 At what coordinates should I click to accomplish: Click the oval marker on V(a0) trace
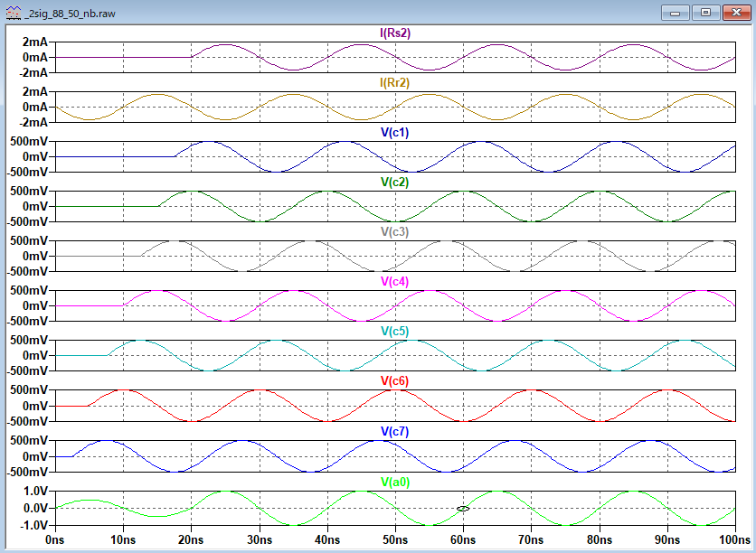463,509
